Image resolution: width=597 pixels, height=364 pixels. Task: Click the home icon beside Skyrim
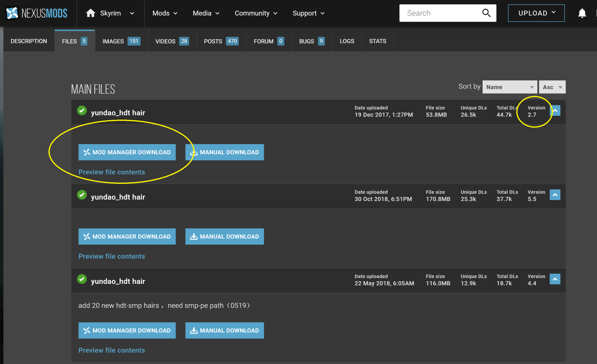90,13
